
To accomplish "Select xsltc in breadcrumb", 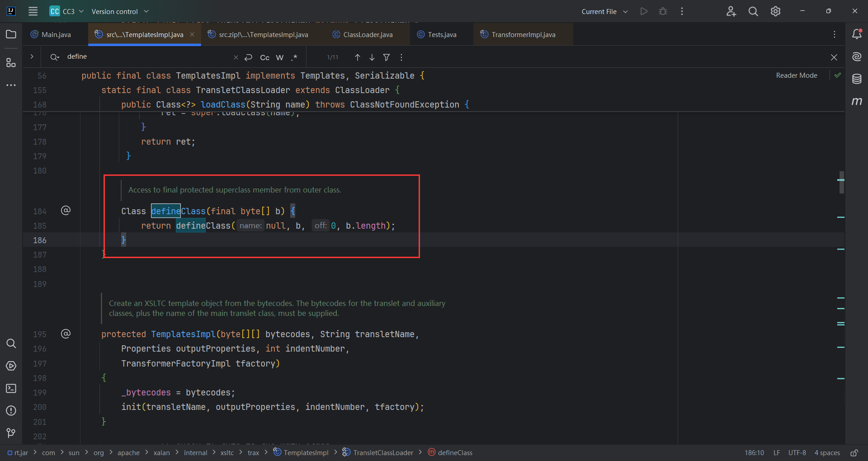I will pos(227,453).
